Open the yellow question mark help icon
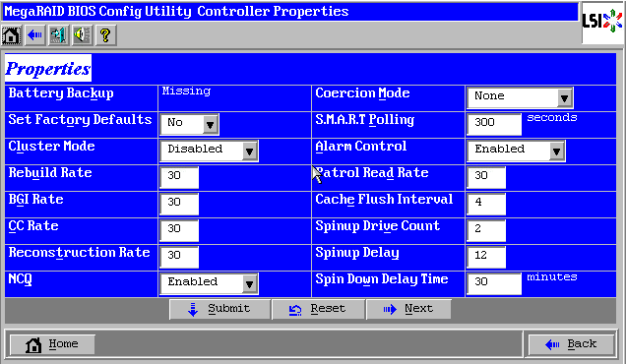Screen dimensions: 626x364 pyautogui.click(x=105, y=35)
